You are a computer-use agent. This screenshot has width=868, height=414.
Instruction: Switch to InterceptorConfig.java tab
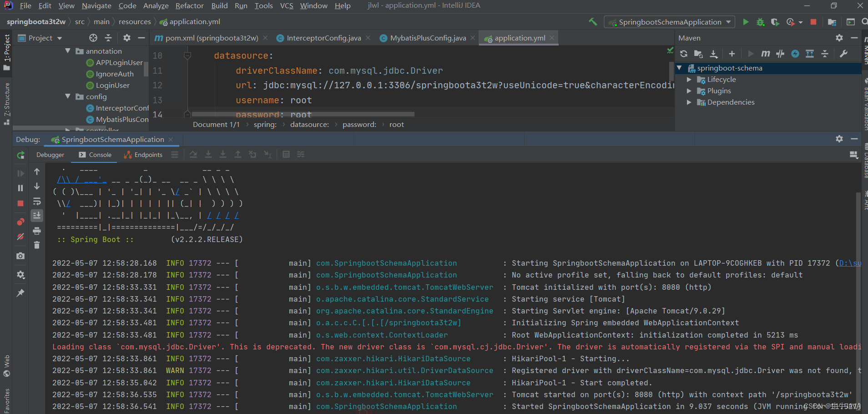[x=323, y=38]
